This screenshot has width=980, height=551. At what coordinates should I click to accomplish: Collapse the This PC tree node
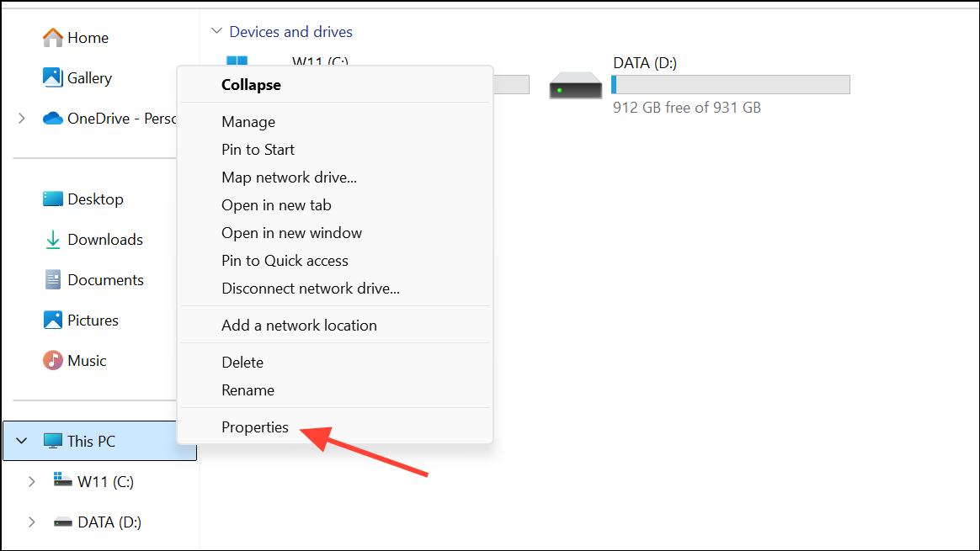tap(22, 441)
